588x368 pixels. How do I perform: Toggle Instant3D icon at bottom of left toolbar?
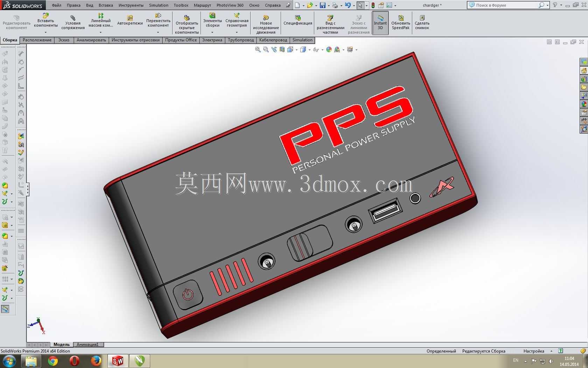coord(5,309)
